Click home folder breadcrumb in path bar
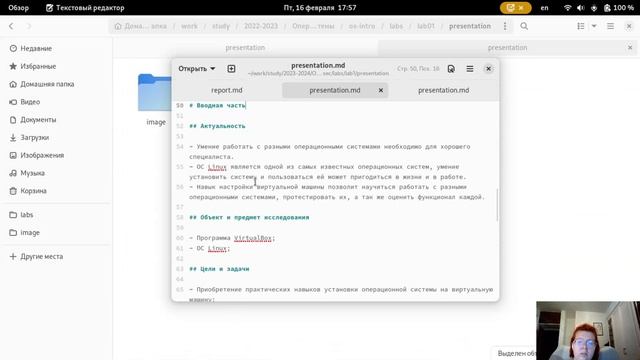This screenshot has height=360, width=640. [140, 26]
